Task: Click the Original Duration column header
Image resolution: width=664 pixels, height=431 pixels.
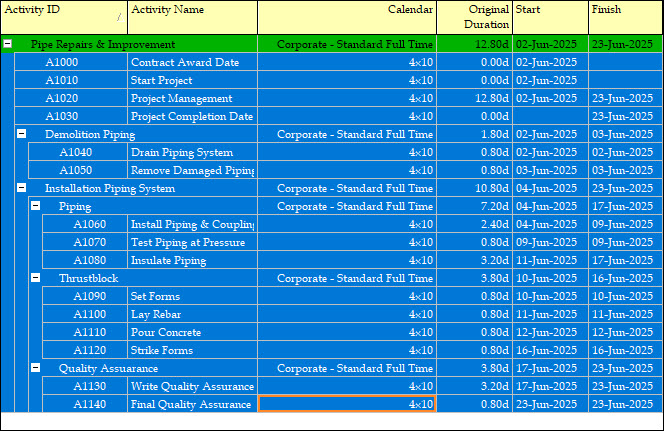Action: [474, 17]
